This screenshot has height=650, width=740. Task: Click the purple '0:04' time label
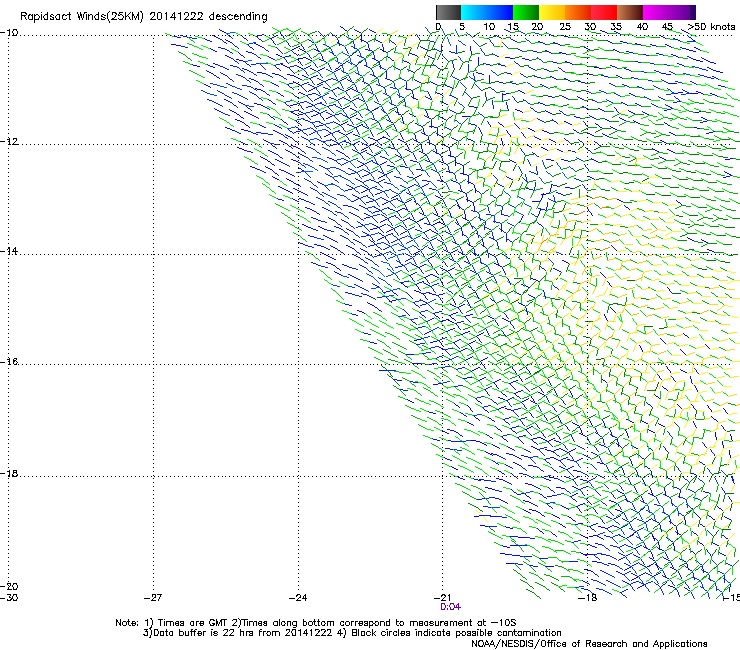coord(450,607)
